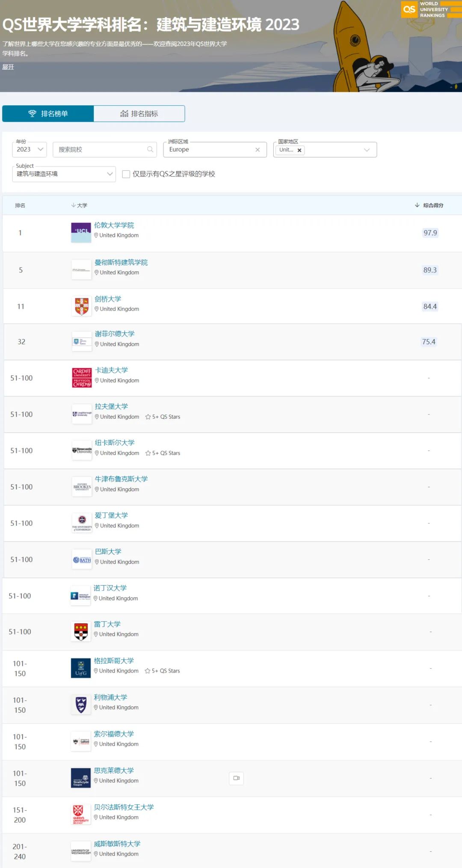Click the 84.4 score for 剑桥大学
The image size is (462, 868).
click(430, 306)
